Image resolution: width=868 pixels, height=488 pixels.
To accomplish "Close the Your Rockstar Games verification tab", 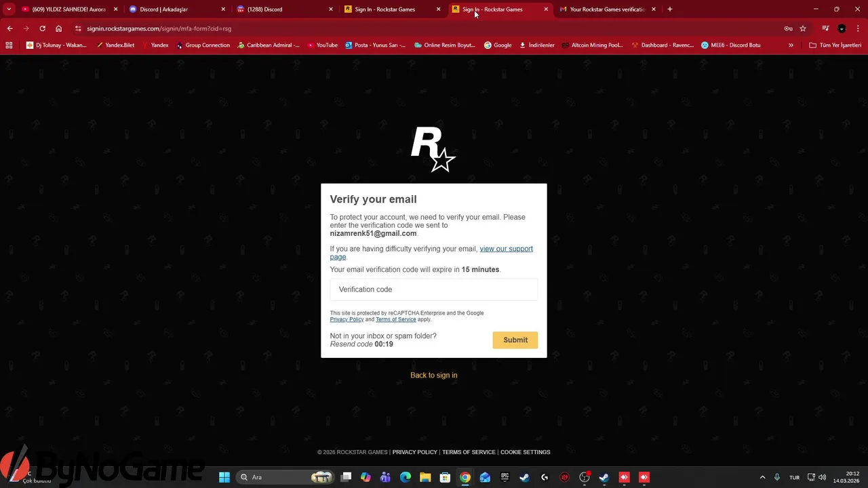I will [x=654, y=9].
